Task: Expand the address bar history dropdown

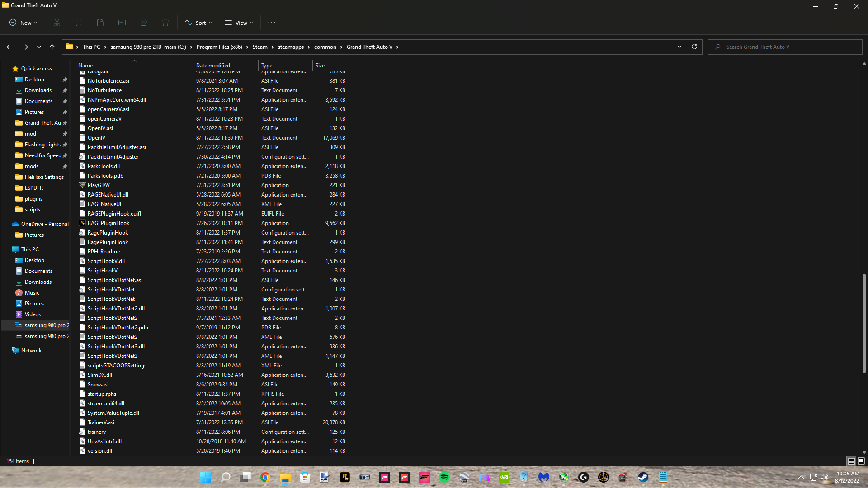Action: point(679,47)
